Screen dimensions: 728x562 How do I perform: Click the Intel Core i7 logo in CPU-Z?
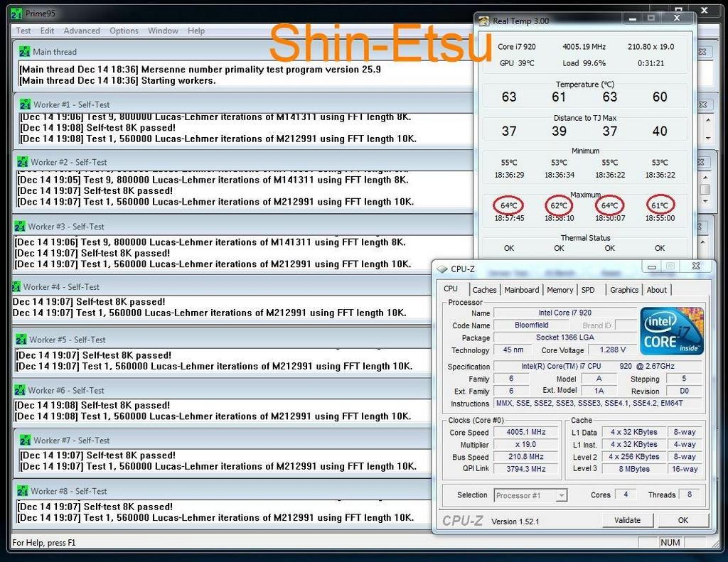[x=672, y=330]
